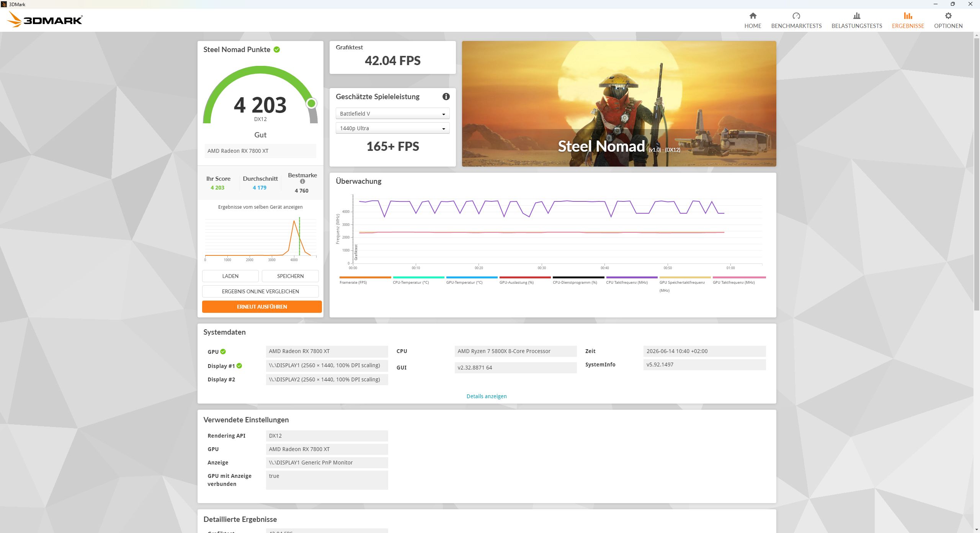Open the Home icon in navigation

(753, 16)
